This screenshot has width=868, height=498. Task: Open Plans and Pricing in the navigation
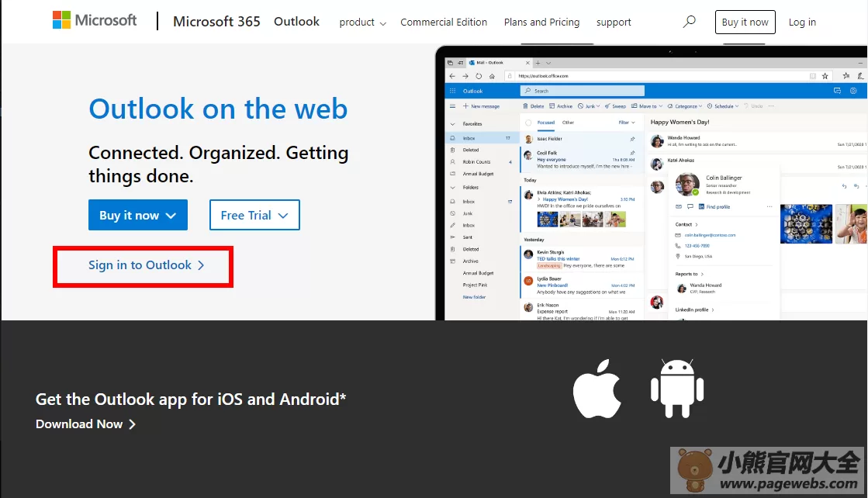pos(541,22)
